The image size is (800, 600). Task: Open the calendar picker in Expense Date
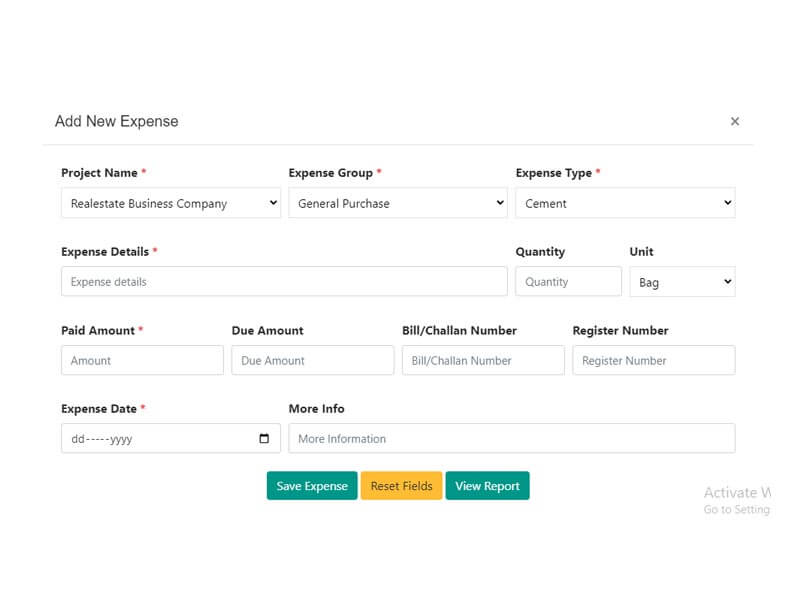click(264, 439)
